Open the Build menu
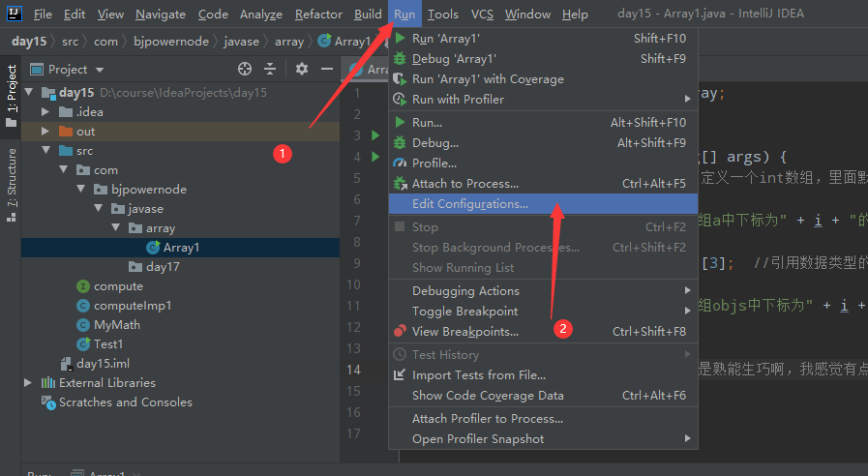 click(x=368, y=14)
